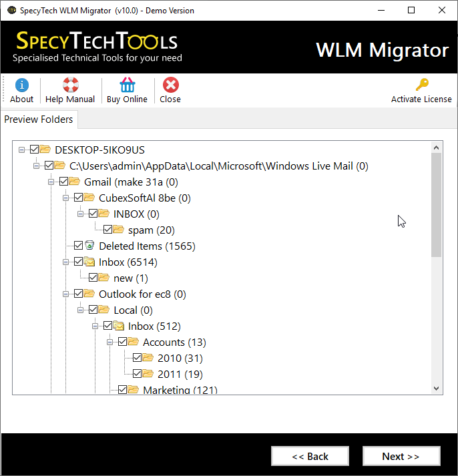Viewport: 458px width, 476px height.
Task: Uncheck the DESKTOP-5IKO9US checkbox
Action: [34, 150]
